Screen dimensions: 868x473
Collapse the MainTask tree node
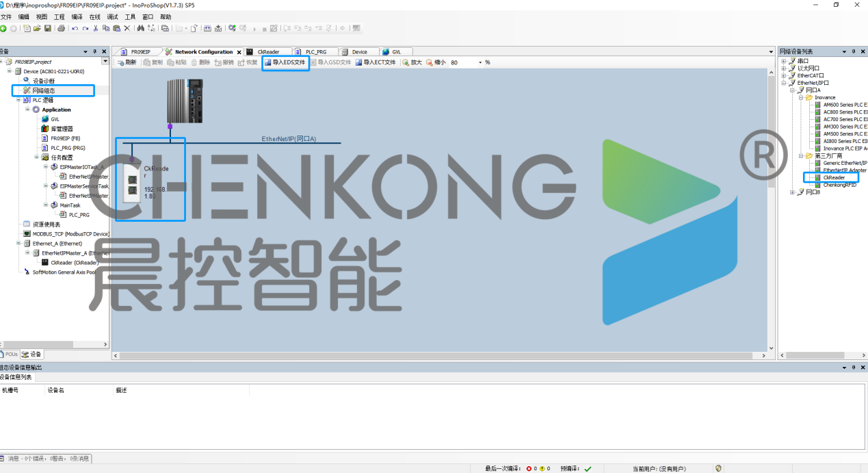45,205
